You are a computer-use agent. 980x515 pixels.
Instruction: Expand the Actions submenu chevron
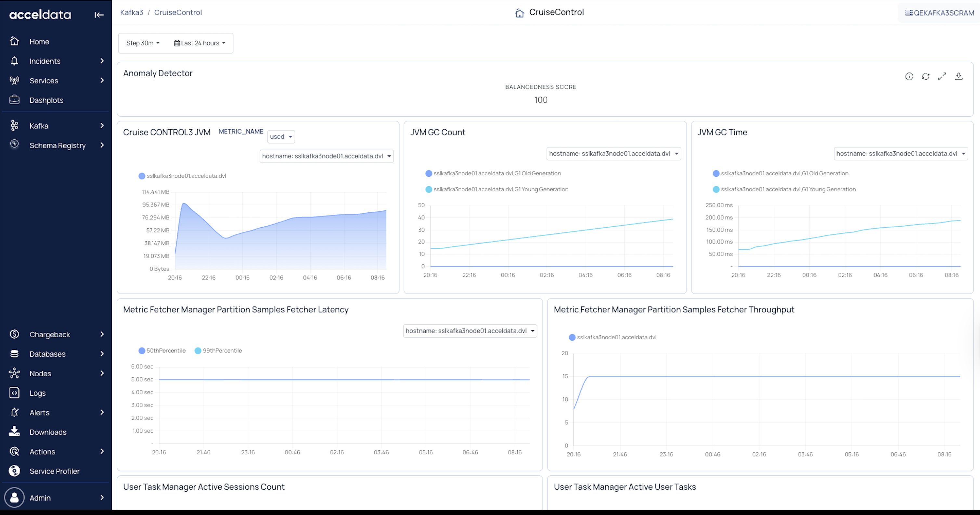102,451
